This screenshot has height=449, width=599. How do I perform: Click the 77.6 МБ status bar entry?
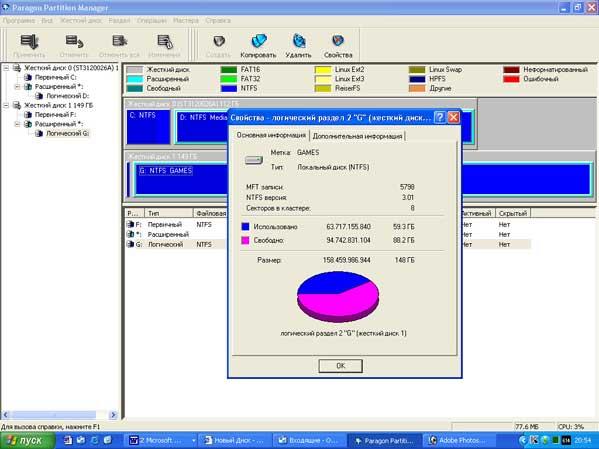click(527, 426)
